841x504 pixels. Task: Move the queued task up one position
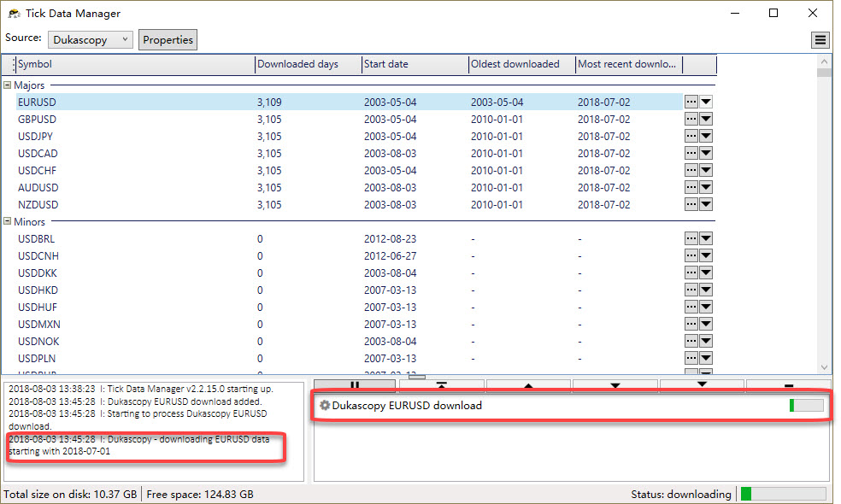coord(528,386)
